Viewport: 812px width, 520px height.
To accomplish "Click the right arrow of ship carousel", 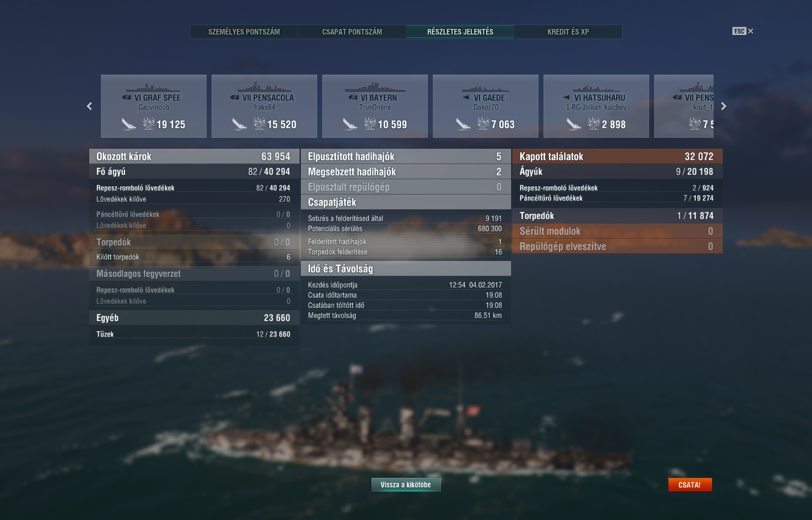I will [724, 106].
